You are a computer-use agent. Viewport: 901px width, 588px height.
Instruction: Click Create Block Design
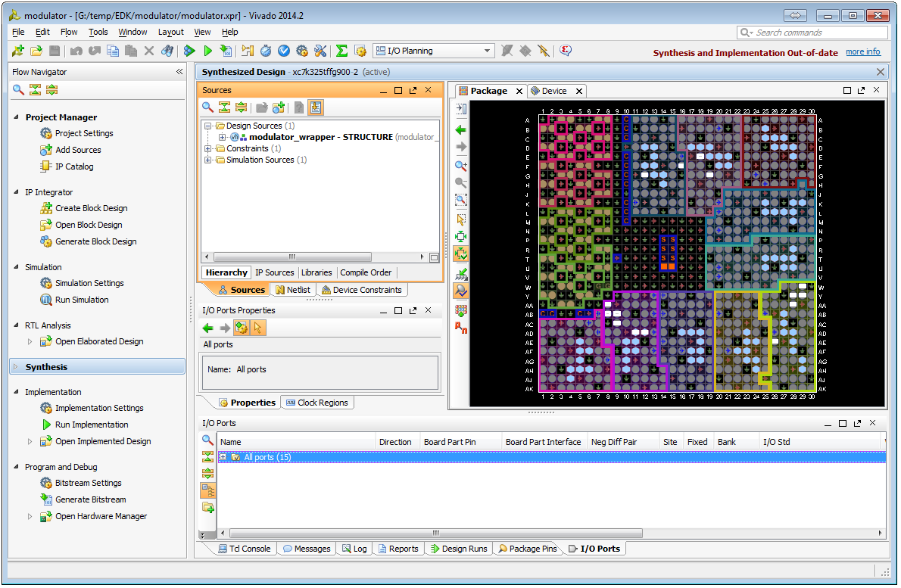[x=91, y=208]
